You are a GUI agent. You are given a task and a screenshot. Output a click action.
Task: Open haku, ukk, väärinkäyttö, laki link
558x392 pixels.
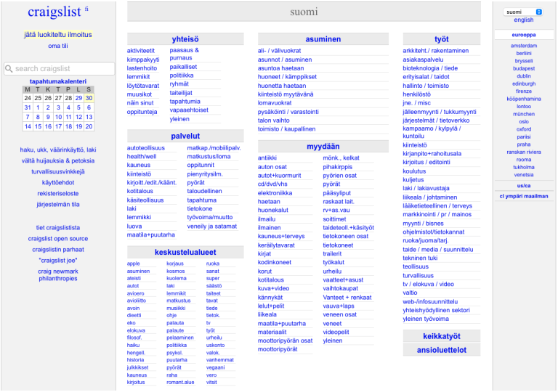[58, 150]
